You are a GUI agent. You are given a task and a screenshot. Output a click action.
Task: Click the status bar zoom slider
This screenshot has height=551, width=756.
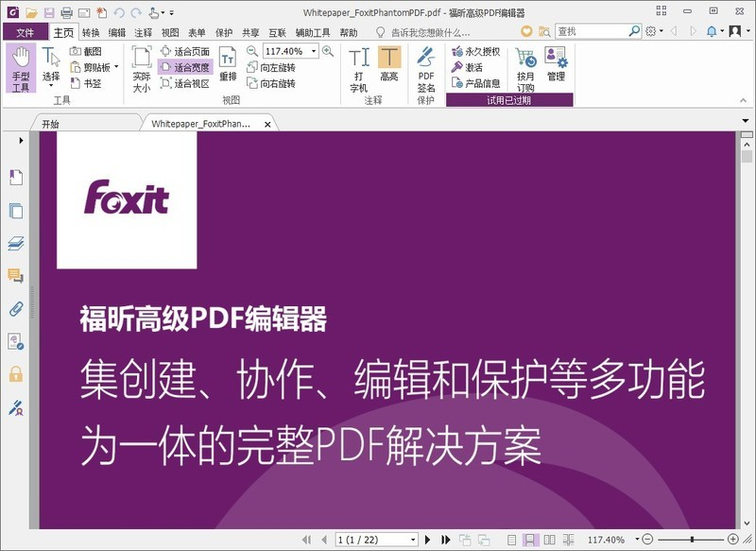[691, 540]
